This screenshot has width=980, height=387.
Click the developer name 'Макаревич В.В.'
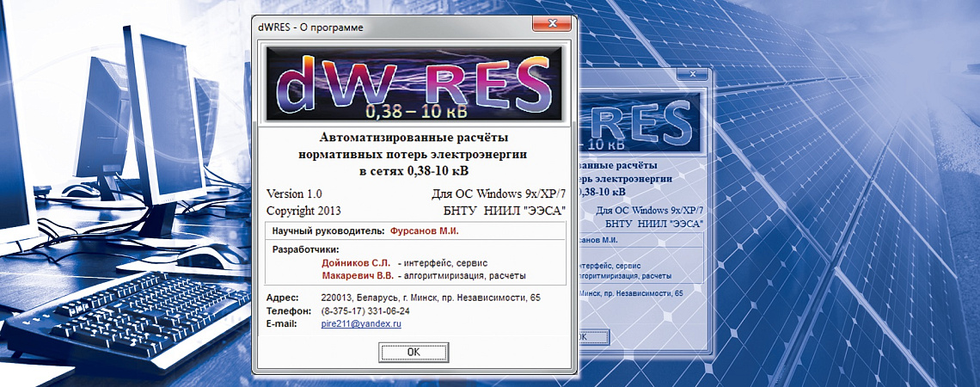[358, 275]
